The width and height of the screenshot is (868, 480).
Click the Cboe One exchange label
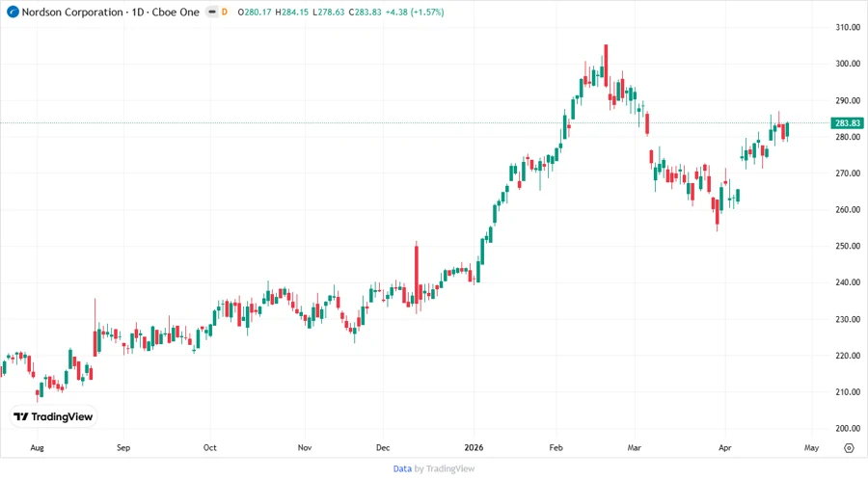coord(176,13)
